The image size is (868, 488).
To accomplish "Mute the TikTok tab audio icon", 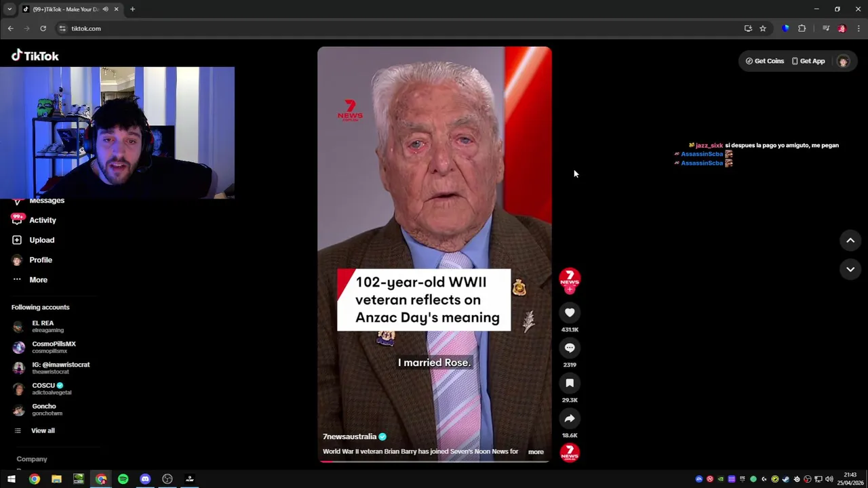I will [105, 9].
